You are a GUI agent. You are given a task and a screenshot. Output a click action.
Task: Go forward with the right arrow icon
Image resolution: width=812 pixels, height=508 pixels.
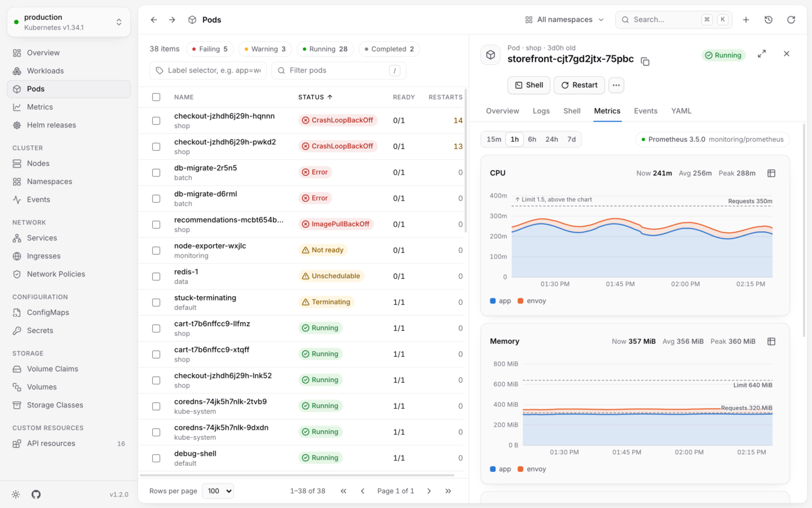tap(172, 20)
